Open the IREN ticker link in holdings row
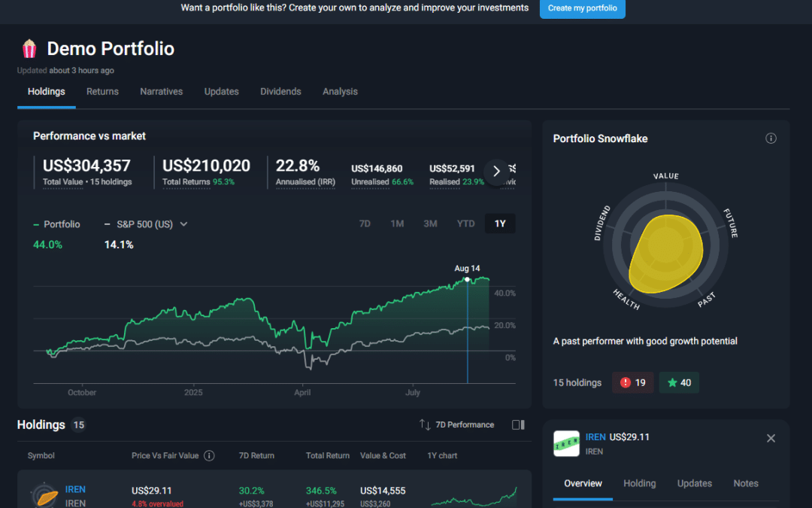The width and height of the screenshot is (812, 508). 75,489
